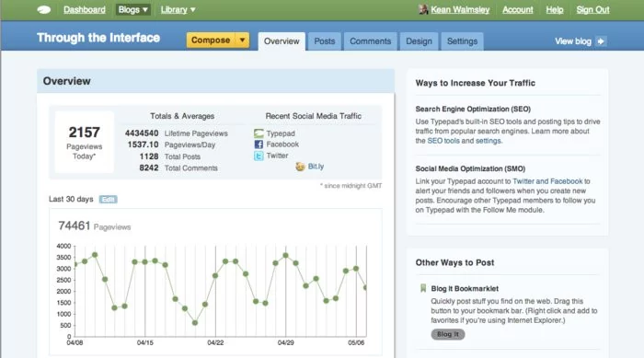Viewport: 644px width, 358px height.
Task: Click the Facebook text under social traffic
Action: click(282, 144)
